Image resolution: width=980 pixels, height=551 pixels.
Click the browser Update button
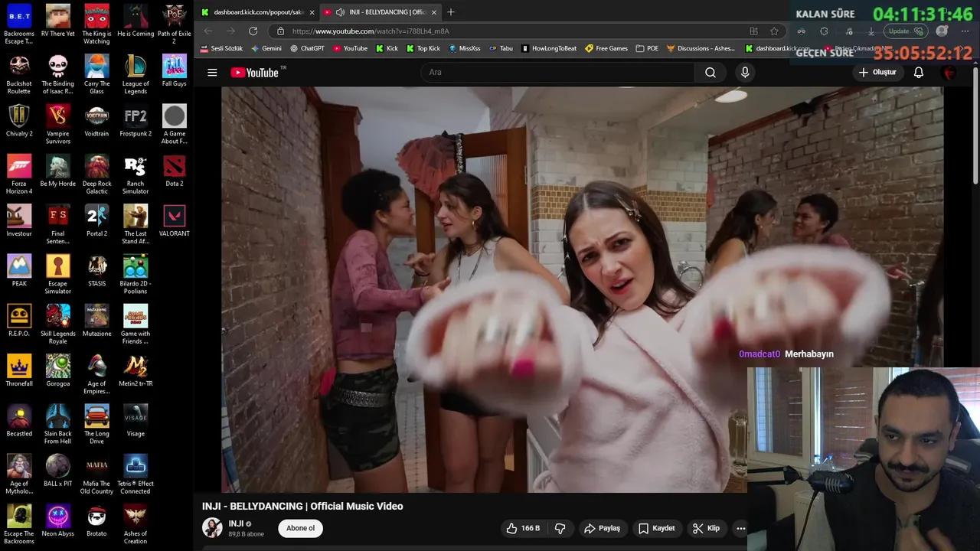click(x=906, y=31)
